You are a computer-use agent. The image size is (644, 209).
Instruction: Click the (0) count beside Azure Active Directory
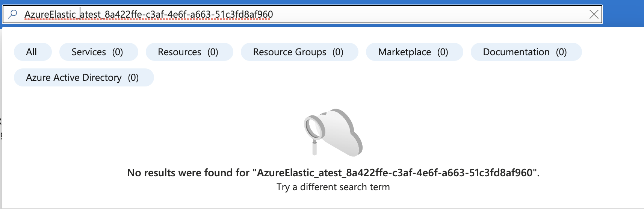pos(133,77)
